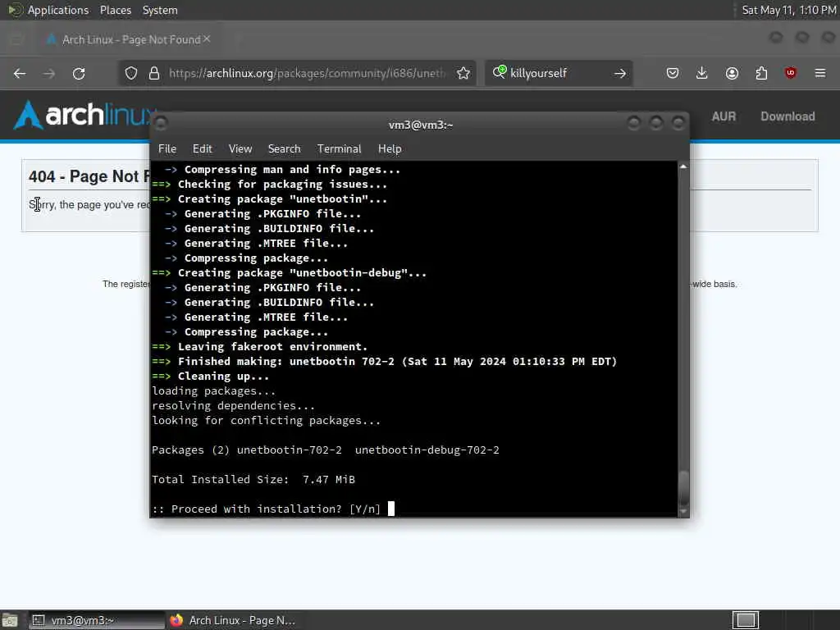Viewport: 840px width, 630px height.
Task: Open terminal View menu
Action: (x=240, y=149)
